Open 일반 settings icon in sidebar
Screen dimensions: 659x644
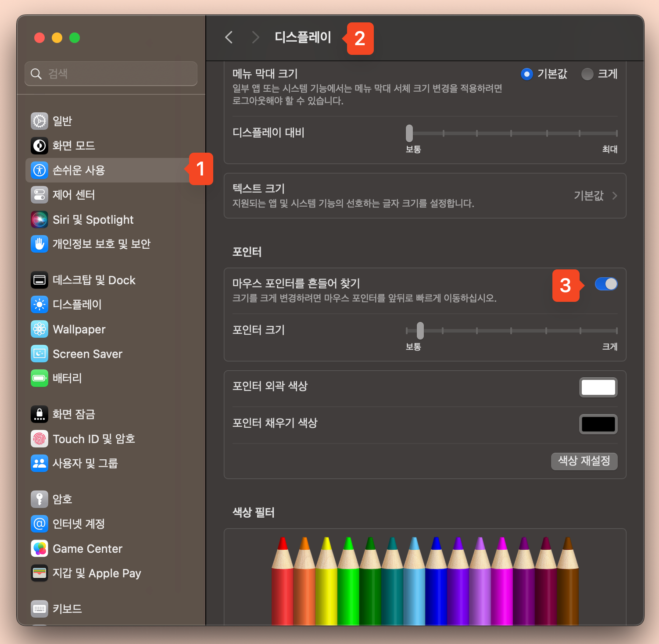(39, 121)
